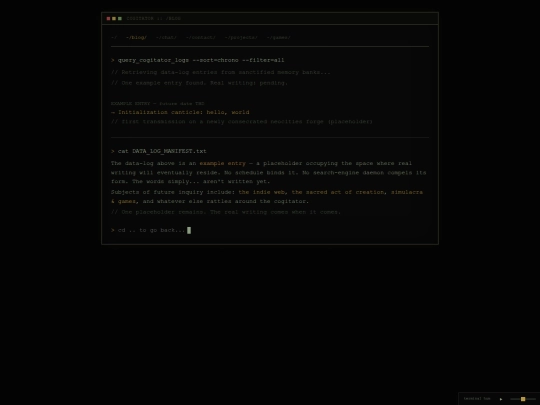Open the ~/games/ nav item

279,38
